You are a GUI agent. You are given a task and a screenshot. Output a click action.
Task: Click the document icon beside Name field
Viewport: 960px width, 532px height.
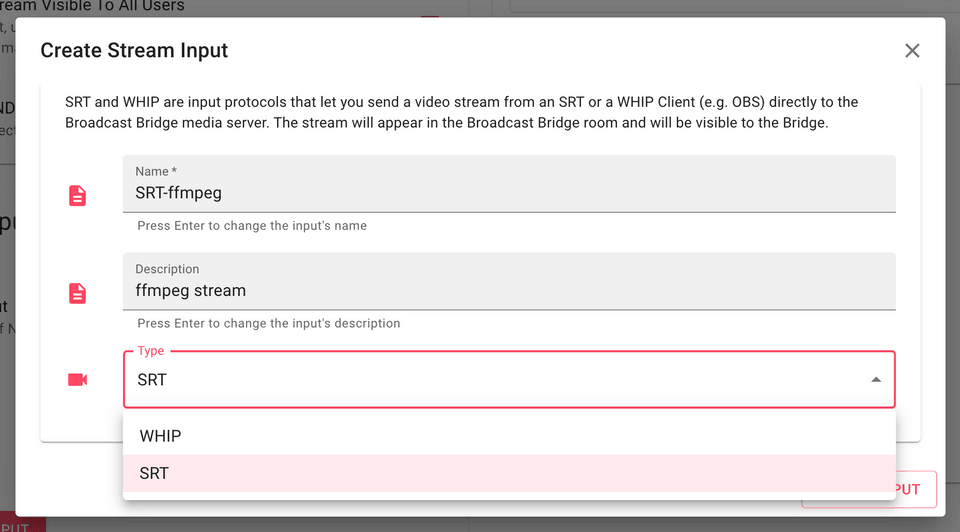[77, 195]
